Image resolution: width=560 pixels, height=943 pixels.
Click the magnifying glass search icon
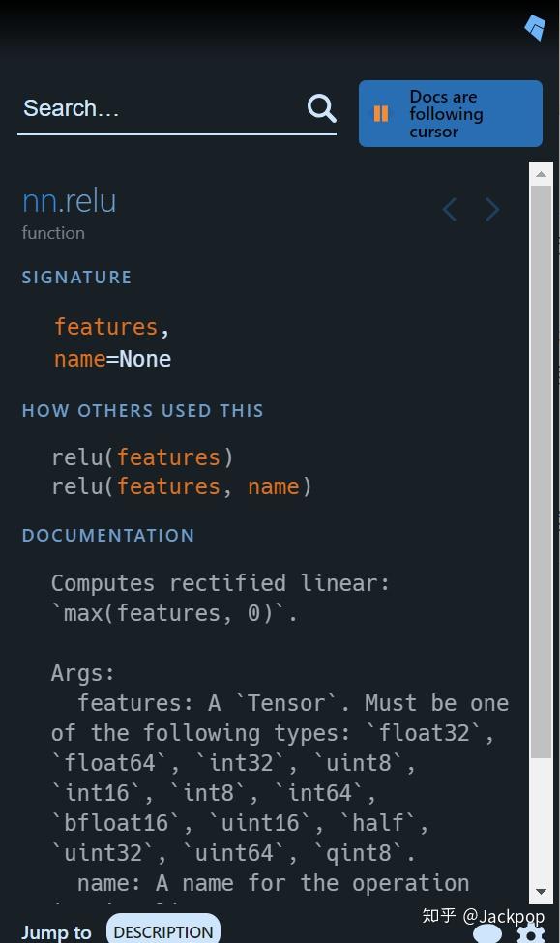[x=322, y=108]
